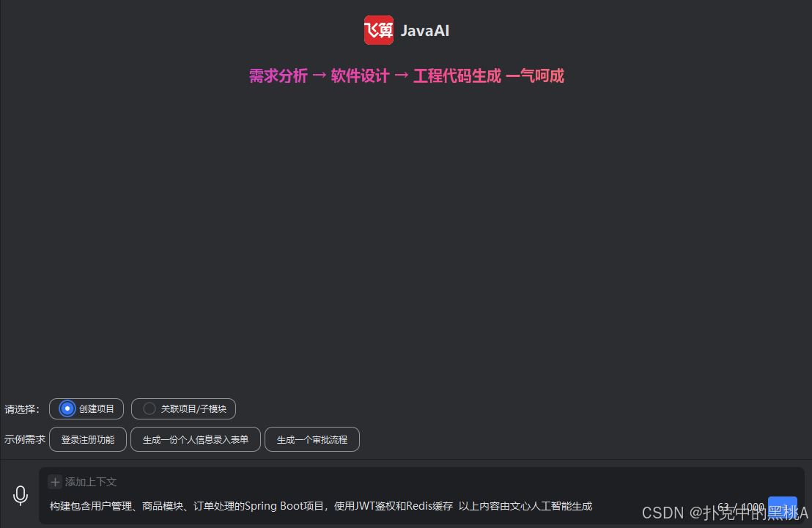Select the 关联项目/子模块 radio option
Screen dimensions: 812x528
coord(183,408)
